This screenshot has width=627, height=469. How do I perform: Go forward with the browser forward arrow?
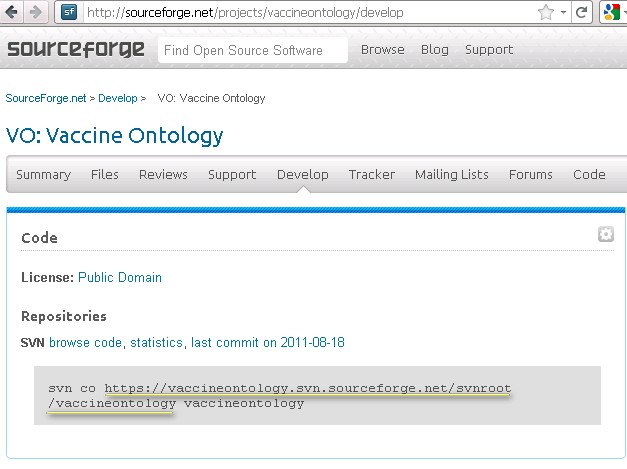pos(36,12)
